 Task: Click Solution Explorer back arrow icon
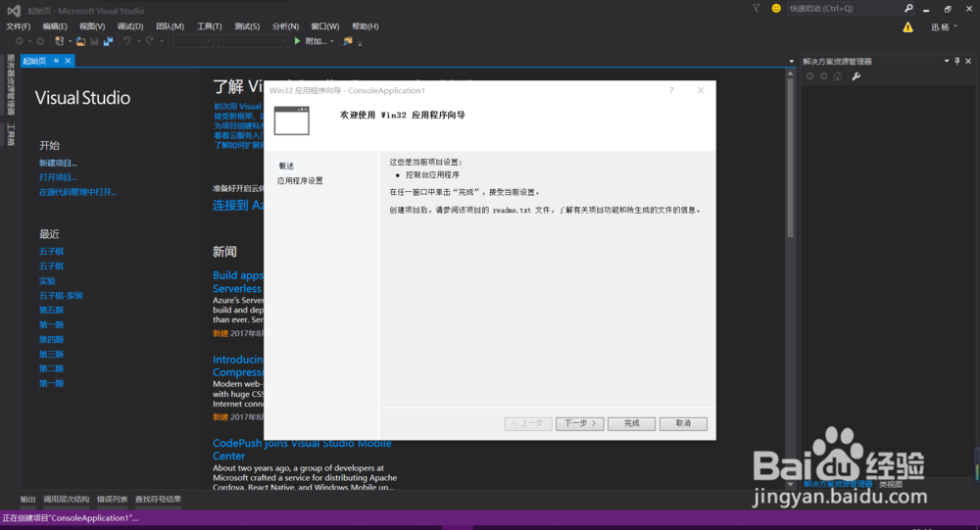click(x=810, y=76)
